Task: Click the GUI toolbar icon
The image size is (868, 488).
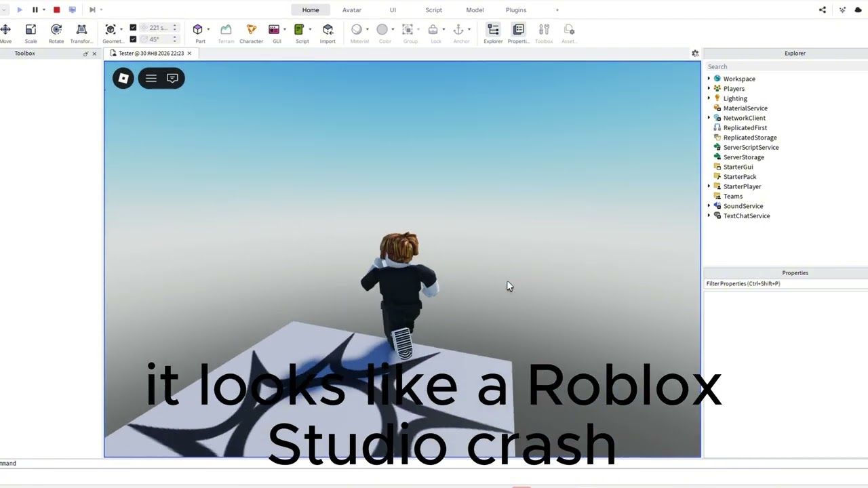Action: [274, 30]
